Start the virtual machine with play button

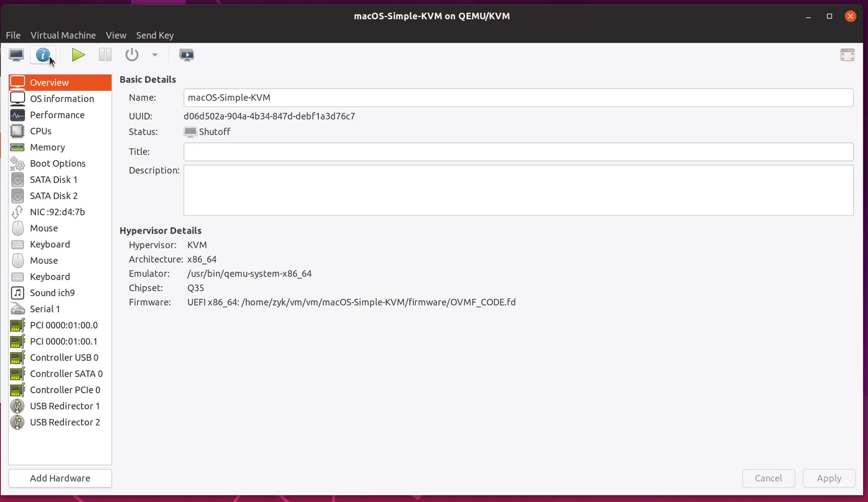point(78,55)
